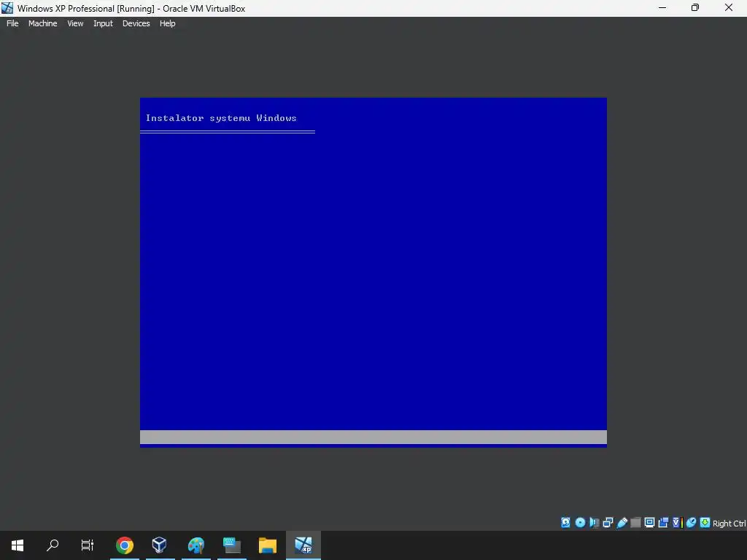The width and height of the screenshot is (747, 560).
Task: Restore down the VirtualBox window
Action: pyautogui.click(x=695, y=7)
